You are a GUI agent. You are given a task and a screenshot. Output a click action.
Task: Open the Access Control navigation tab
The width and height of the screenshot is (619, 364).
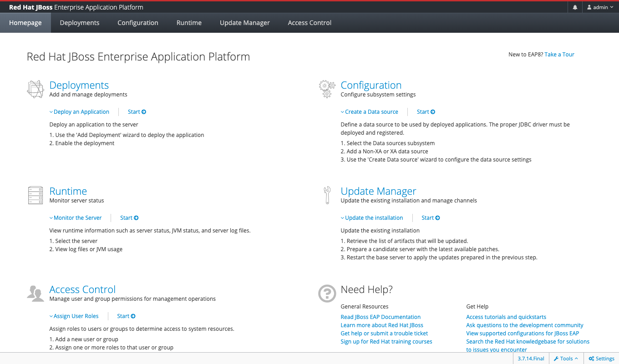click(309, 23)
